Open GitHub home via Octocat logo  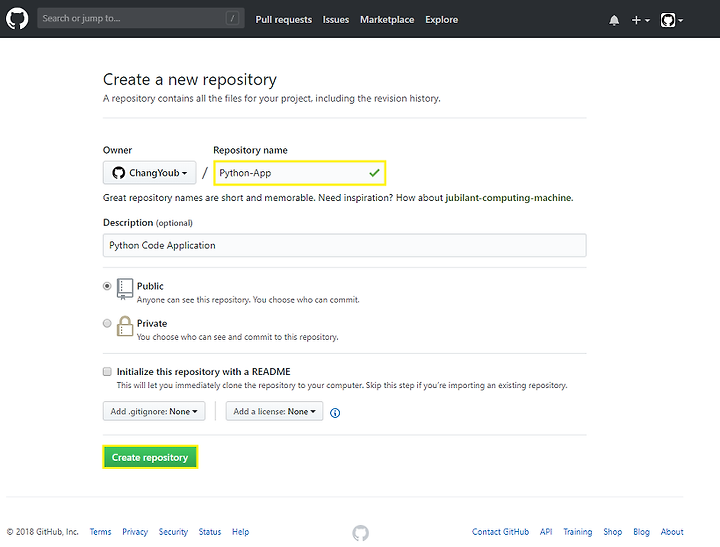17,19
